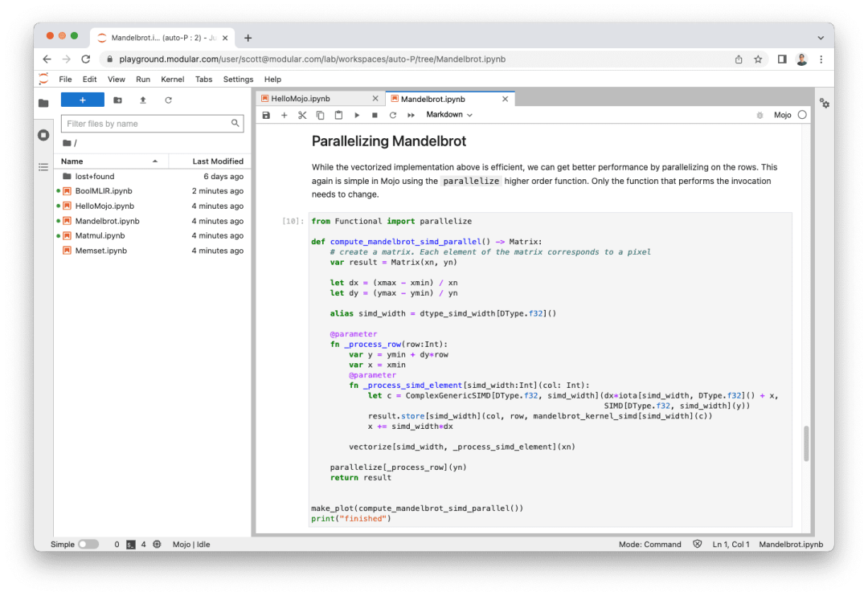The width and height of the screenshot is (868, 596).
Task: Click the Filter files by name field
Action: point(152,124)
